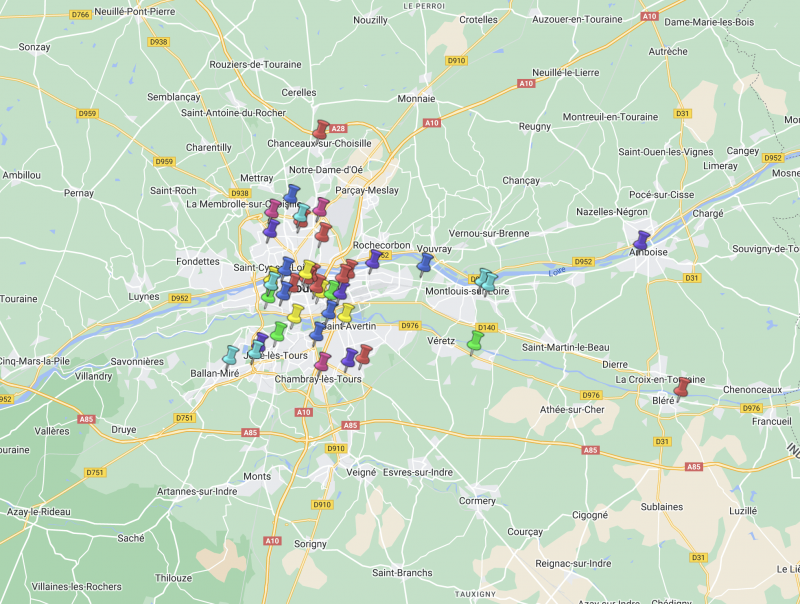Select the magenta pin above Chambray-lès-Tours
800x604 pixels.
(323, 361)
